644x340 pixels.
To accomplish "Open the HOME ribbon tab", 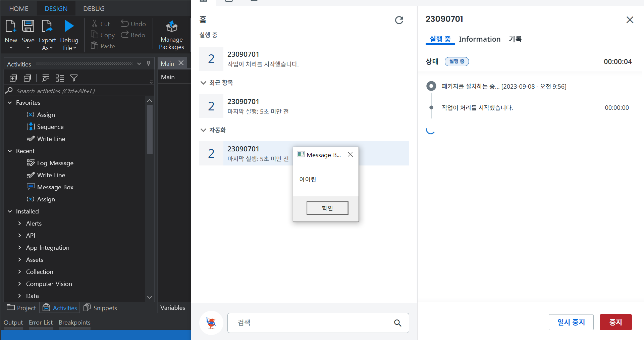I will coord(18,9).
